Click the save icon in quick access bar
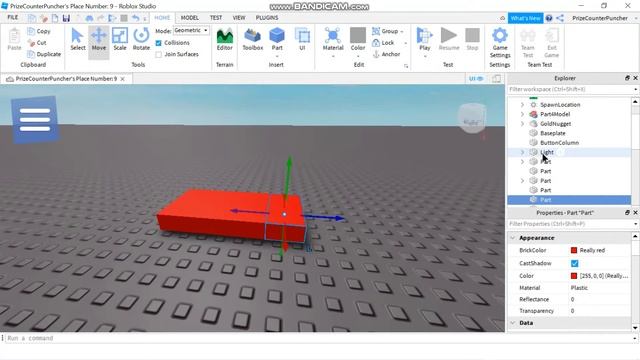The height and width of the screenshot is (360, 640). 66,18
